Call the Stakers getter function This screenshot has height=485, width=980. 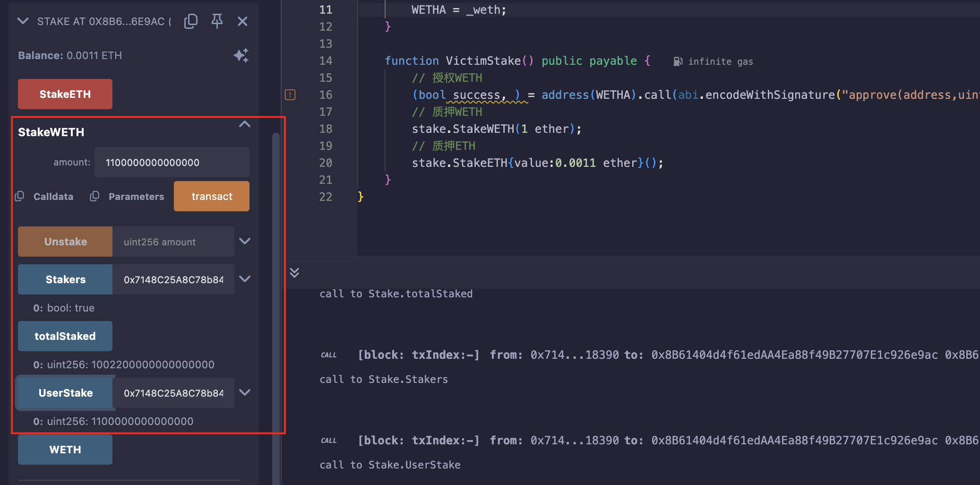65,279
